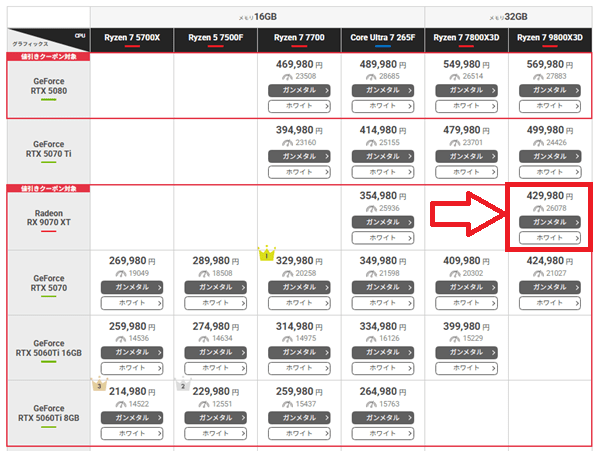Select ガンメタル for 409,980円 config
The height and width of the screenshot is (451, 600).
click(x=466, y=287)
